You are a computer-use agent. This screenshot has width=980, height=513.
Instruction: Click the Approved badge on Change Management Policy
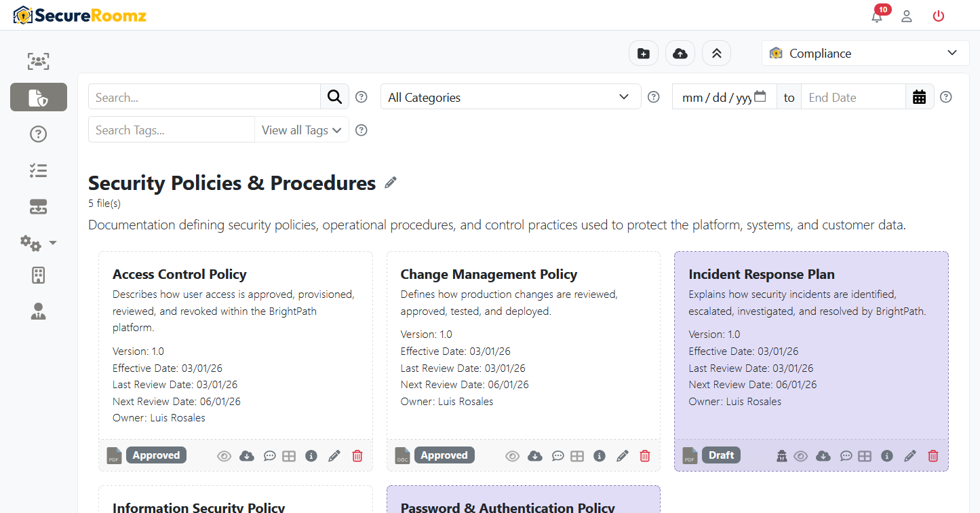point(444,455)
